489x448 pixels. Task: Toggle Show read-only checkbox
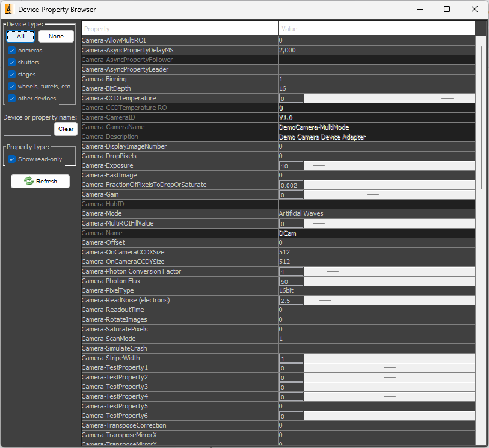click(x=12, y=159)
